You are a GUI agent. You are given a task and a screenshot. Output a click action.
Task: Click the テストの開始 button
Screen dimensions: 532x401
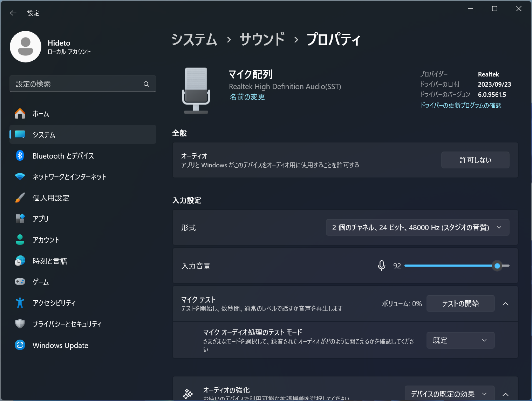point(460,303)
